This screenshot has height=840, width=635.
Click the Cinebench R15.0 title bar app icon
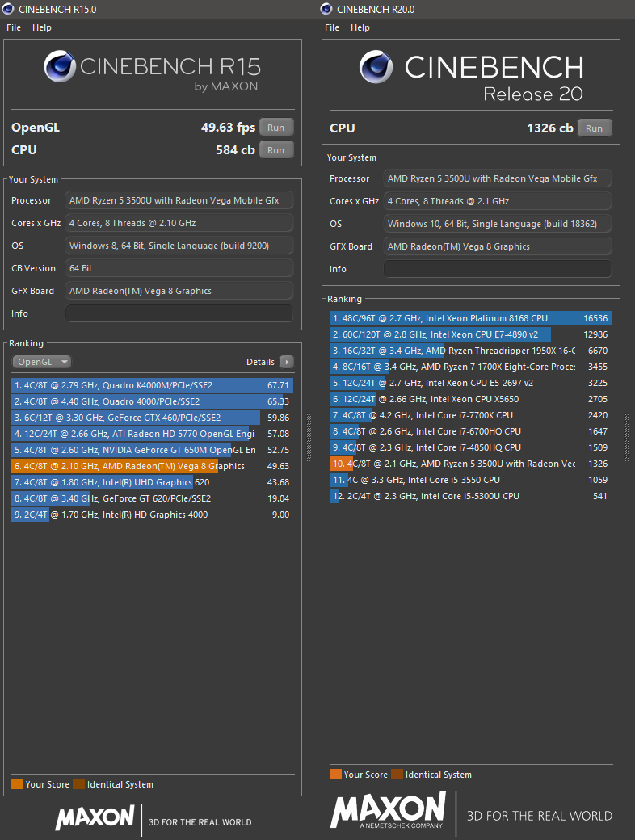coord(8,9)
